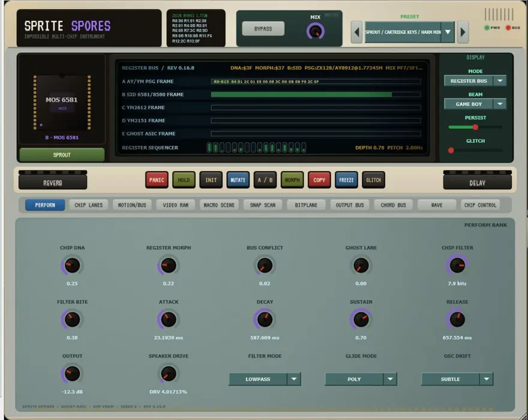Click the COPY button
The width and height of the screenshot is (528, 420).
pos(319,180)
